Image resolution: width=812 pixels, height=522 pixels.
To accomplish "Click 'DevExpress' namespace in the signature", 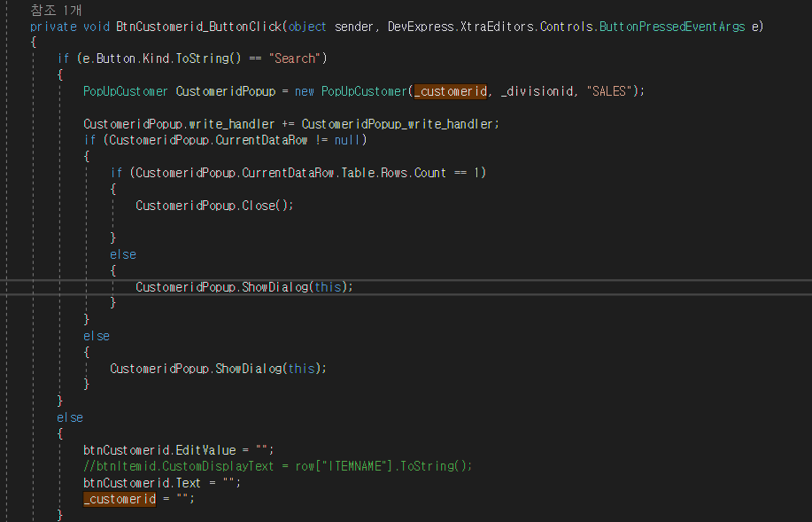I will 421,27.
